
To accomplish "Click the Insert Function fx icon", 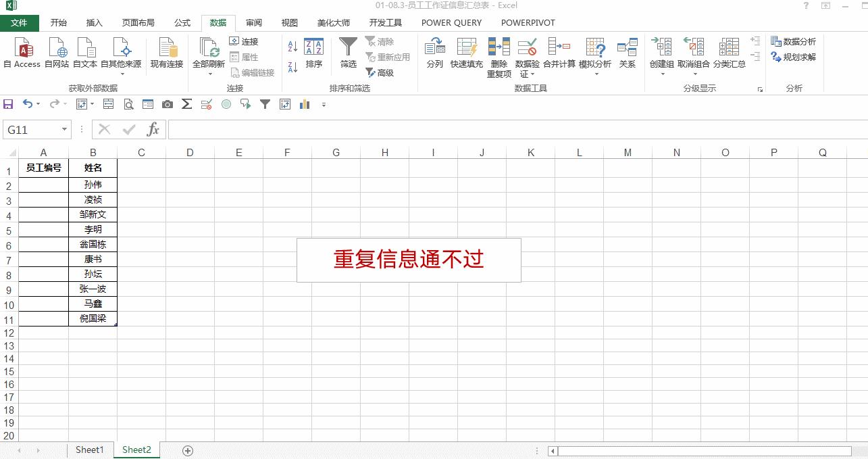I will 153,130.
